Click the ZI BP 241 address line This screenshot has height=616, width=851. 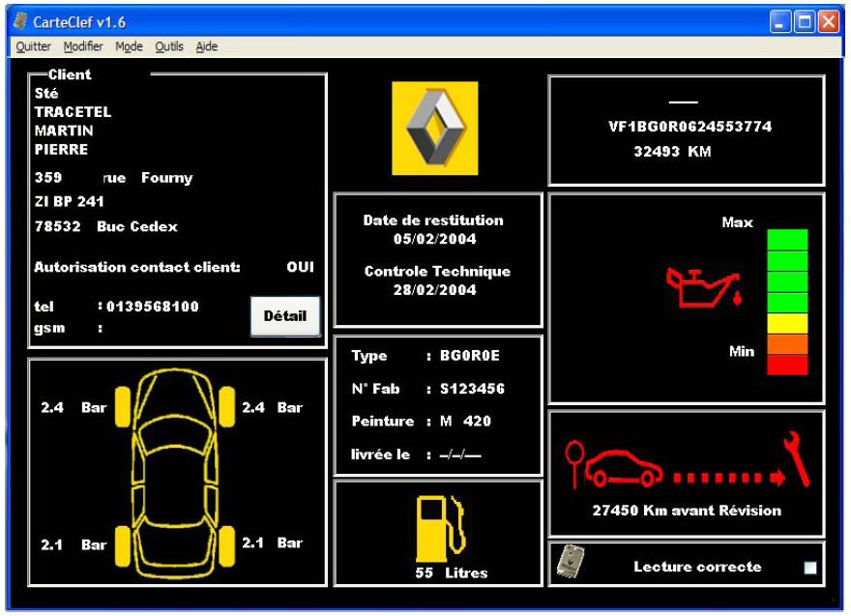pos(69,201)
